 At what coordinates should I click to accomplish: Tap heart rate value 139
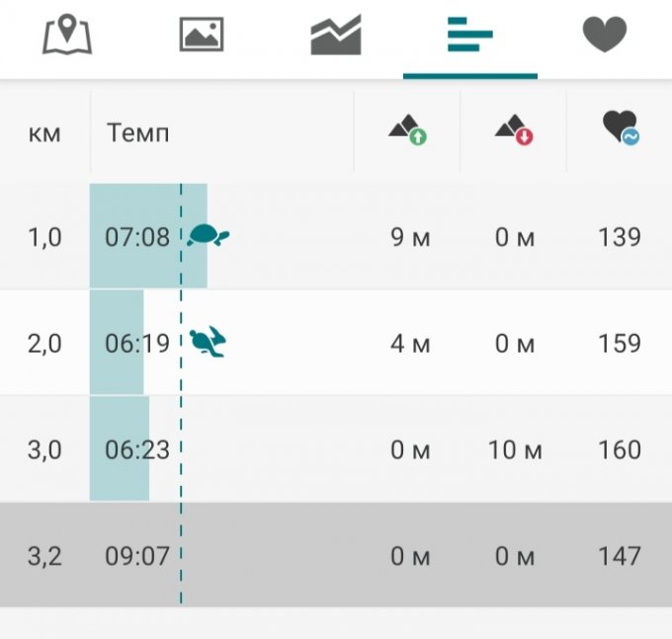click(x=620, y=237)
